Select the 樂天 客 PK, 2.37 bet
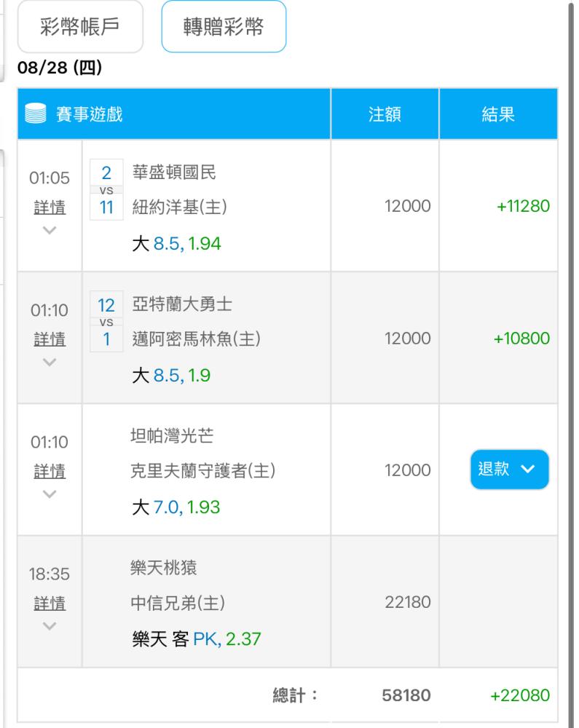579x728 pixels. [x=197, y=639]
